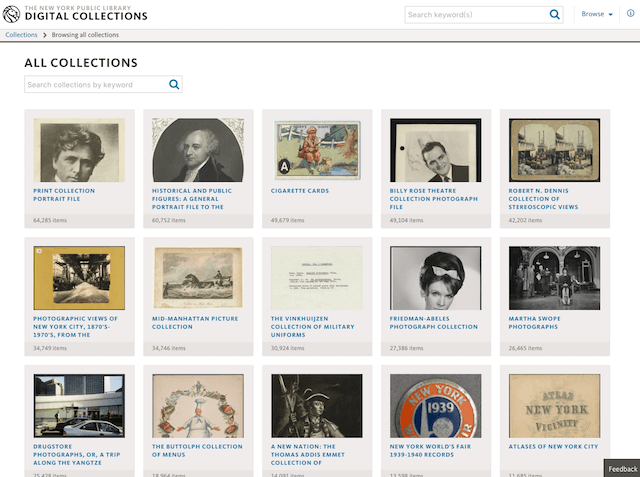
Task: Click the '42,202 items' count
Action: point(525,220)
